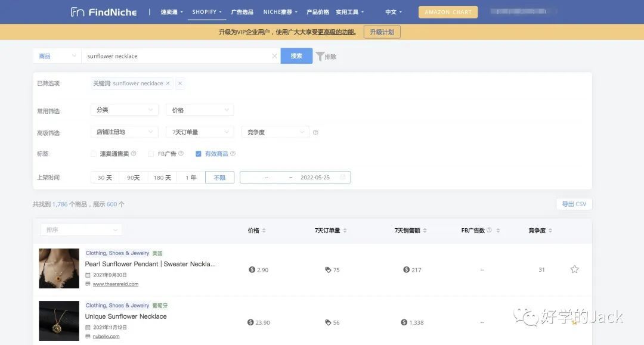Enable the 速卖通售卖 checkbox
The image size is (644, 345).
point(94,154)
